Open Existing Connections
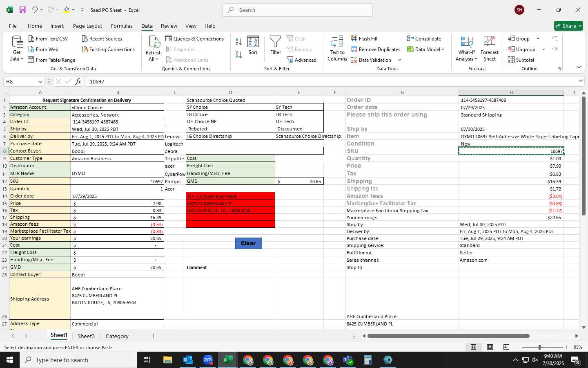Viewport: 588px width, 368px height. click(x=108, y=49)
